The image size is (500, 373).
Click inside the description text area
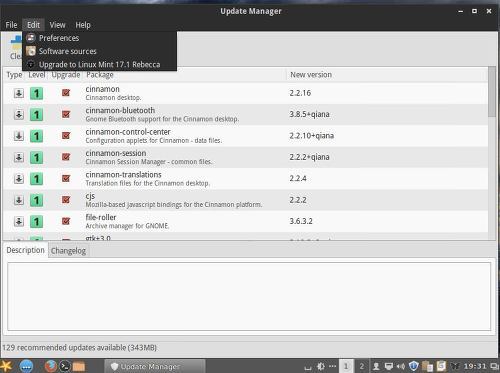(249, 296)
